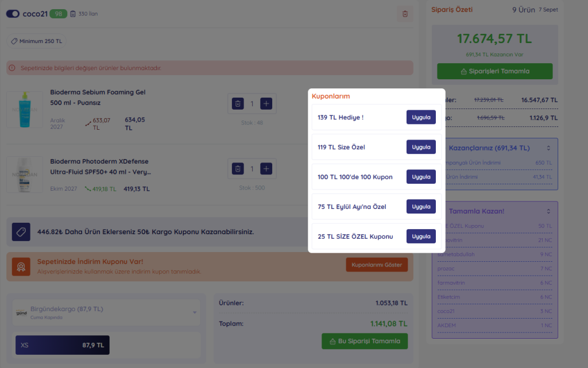Select the XS 87,9 TL shipping option
Image resolution: width=588 pixels, height=368 pixels.
point(62,345)
